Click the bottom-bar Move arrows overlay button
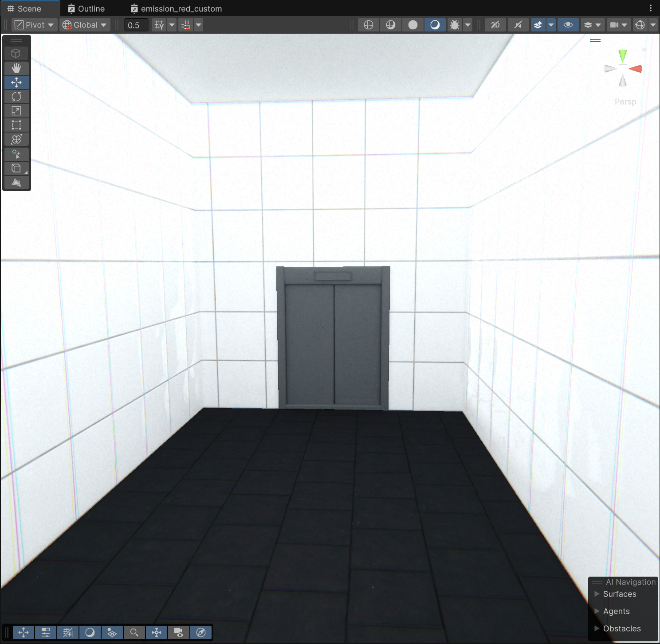The image size is (660, 644). 24,632
